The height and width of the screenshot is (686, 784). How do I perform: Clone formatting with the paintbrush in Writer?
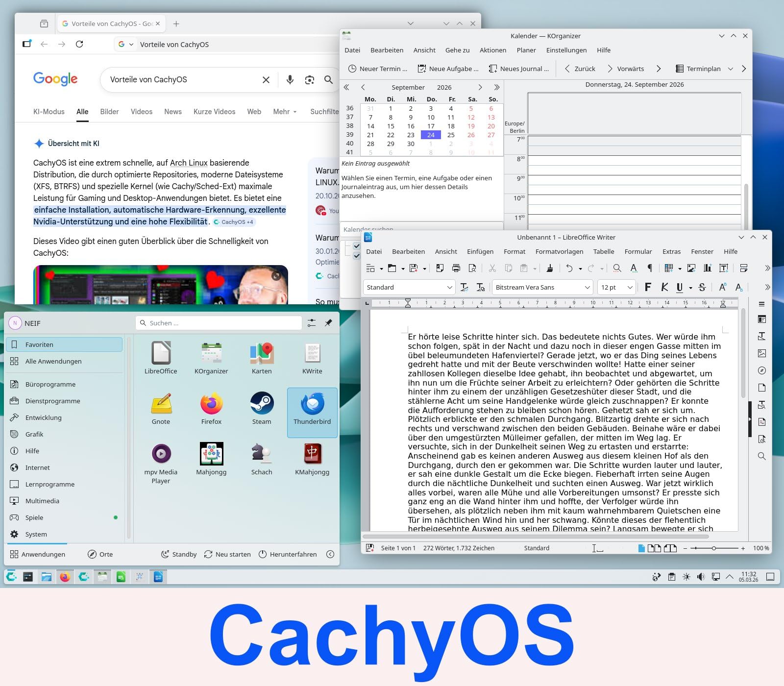click(550, 268)
